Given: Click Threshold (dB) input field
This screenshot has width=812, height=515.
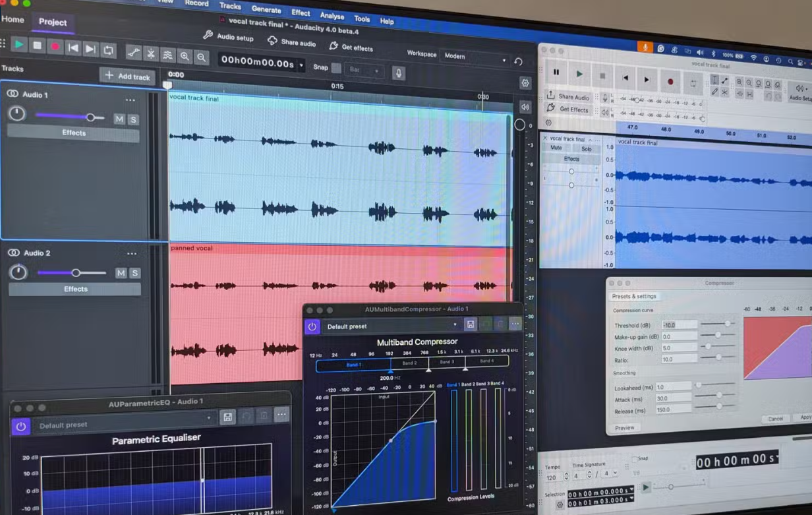Looking at the screenshot, I should coord(680,325).
